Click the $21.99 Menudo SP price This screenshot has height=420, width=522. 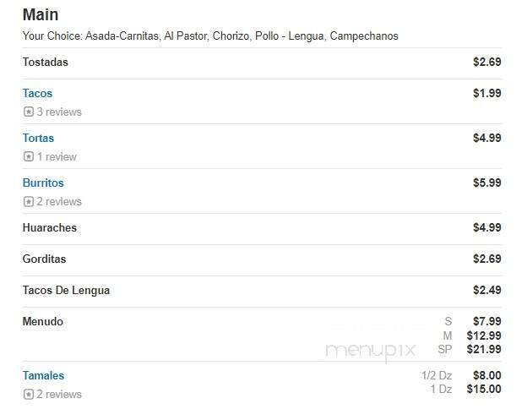[x=484, y=350]
